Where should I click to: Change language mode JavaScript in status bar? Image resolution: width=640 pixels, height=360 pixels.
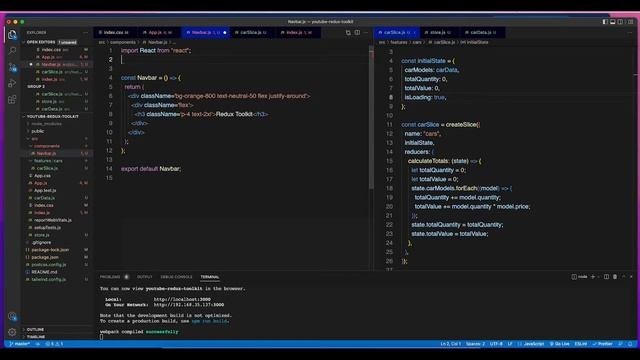pyautogui.click(x=533, y=344)
